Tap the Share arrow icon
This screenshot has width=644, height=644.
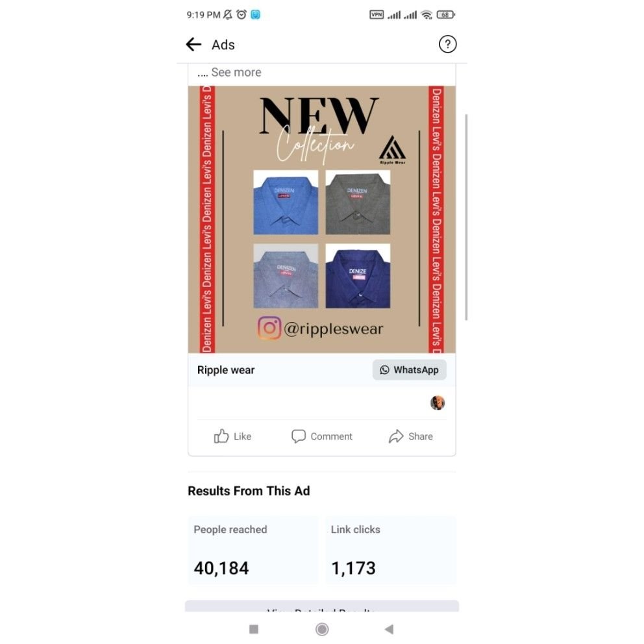point(396,436)
